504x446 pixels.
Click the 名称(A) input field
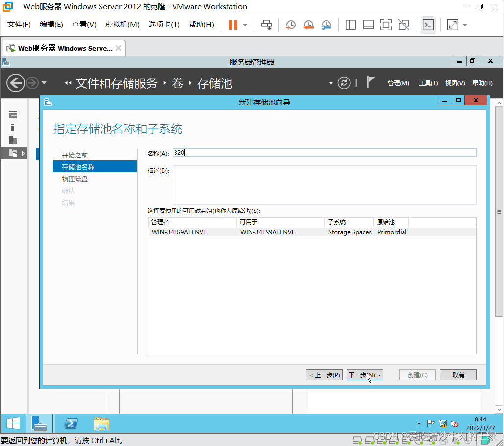tap(325, 153)
